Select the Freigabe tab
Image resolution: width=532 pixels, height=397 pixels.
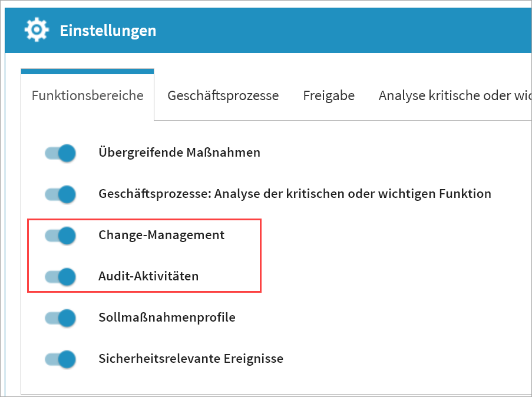pos(329,95)
